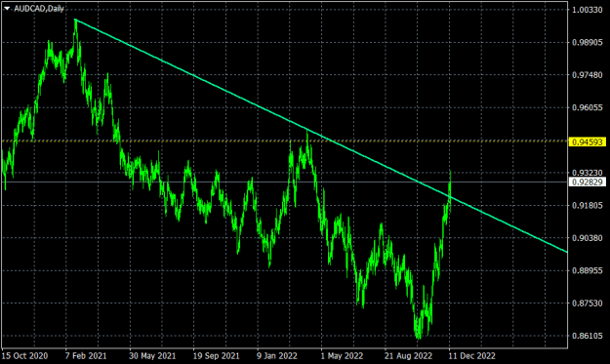Select the 7 Feb 2021 date label

(86, 356)
